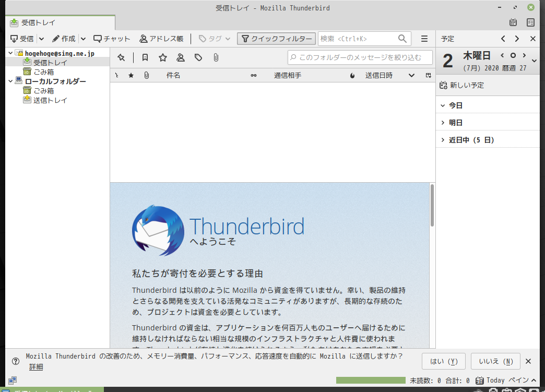Open the 詳細 link
Screen dimensions: 545x392
point(36,366)
